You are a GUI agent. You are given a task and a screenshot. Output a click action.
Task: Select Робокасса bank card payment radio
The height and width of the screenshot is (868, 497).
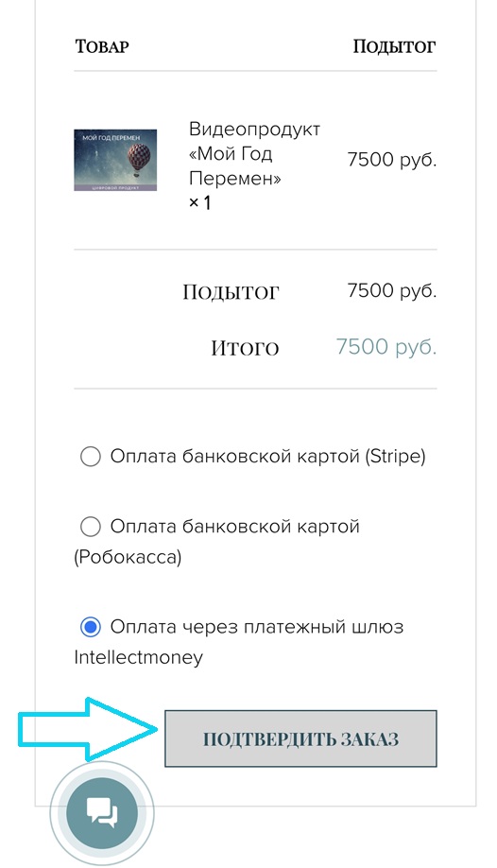[90, 527]
